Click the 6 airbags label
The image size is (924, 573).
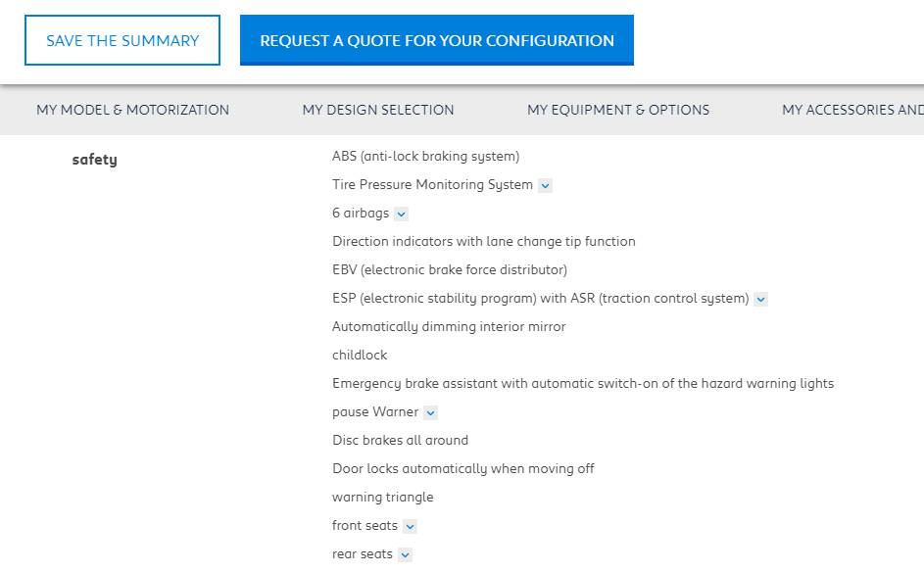pyautogui.click(x=361, y=213)
